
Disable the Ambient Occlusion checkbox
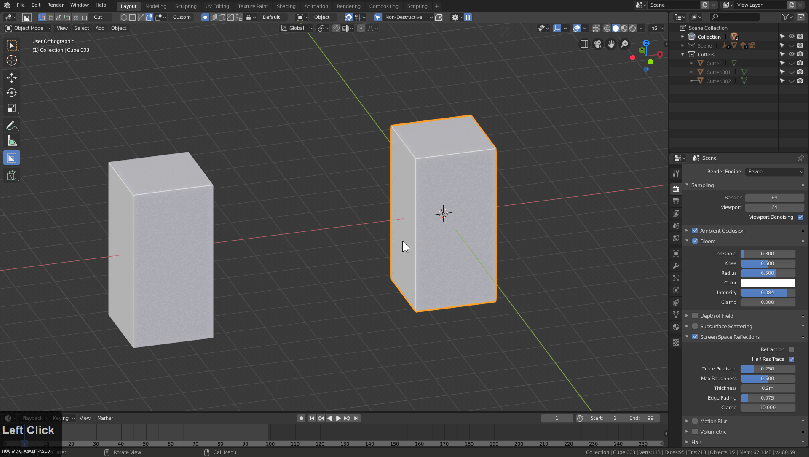695,229
